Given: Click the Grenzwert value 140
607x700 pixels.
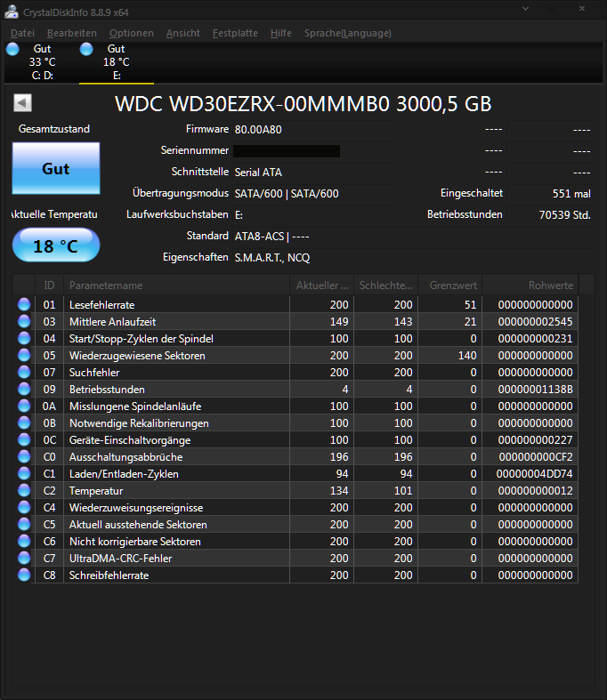Looking at the screenshot, I should (x=467, y=356).
